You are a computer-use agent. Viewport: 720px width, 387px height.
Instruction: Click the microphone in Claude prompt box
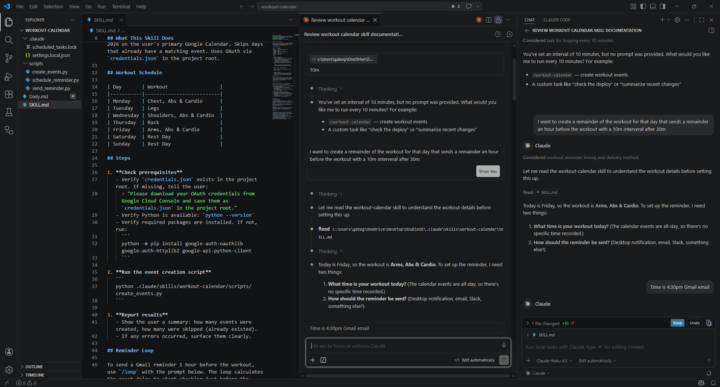504,345
